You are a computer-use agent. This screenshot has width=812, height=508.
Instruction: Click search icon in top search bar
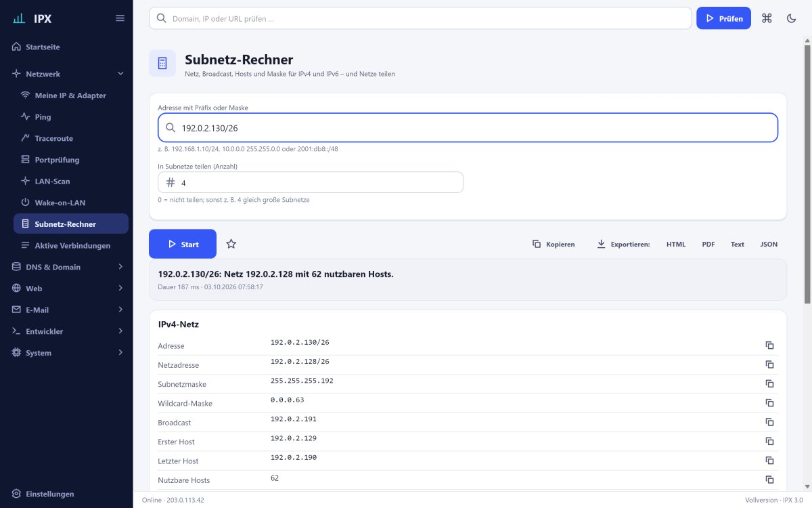click(161, 18)
